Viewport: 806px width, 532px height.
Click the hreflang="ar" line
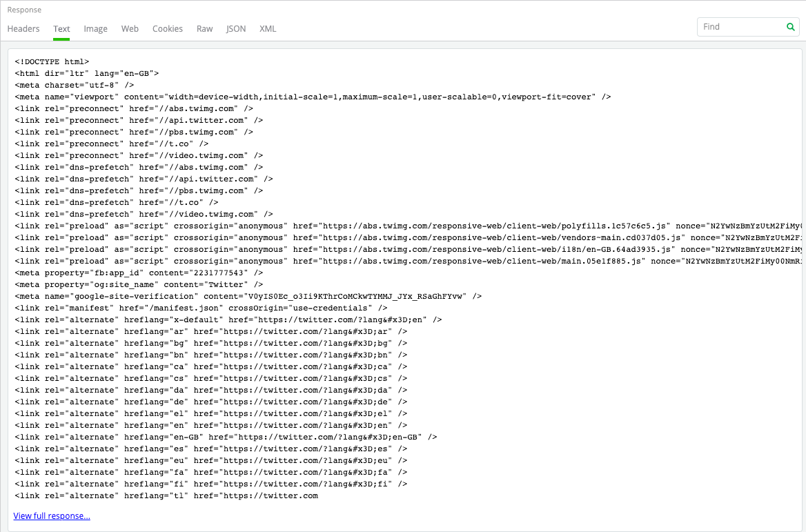211,331
